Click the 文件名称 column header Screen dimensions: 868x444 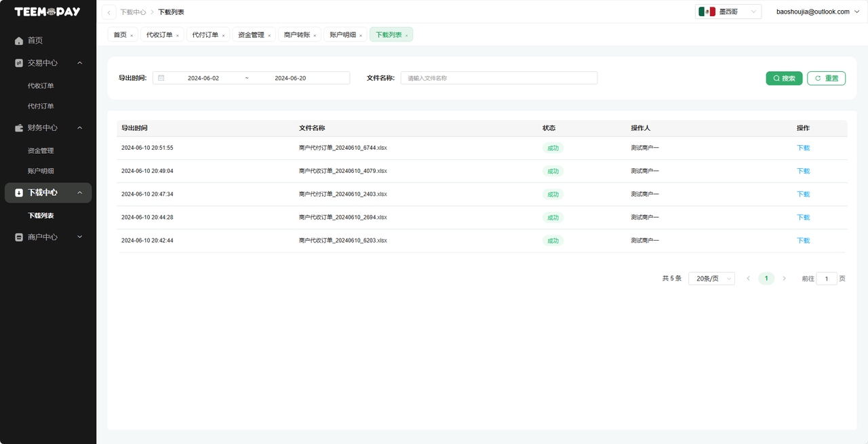(312, 128)
